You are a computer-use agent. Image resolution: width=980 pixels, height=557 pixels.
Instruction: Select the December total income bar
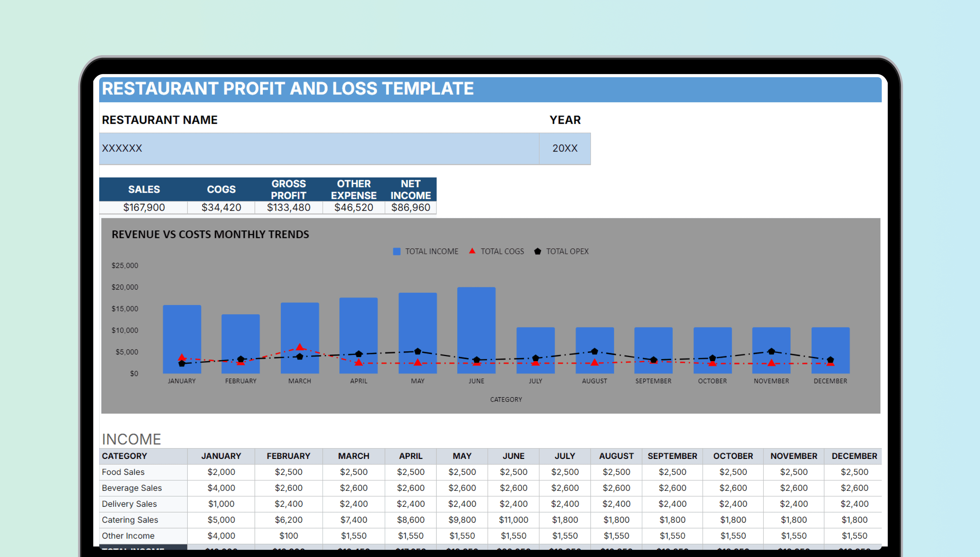pyautogui.click(x=831, y=350)
